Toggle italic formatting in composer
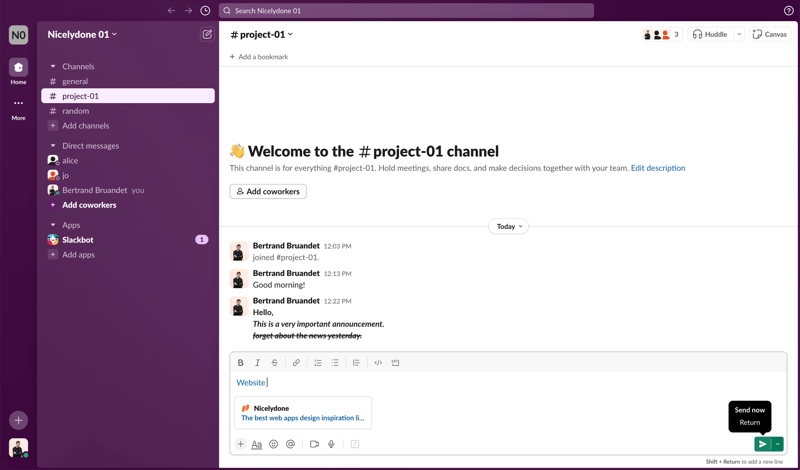This screenshot has height=470, width=800. [x=257, y=363]
